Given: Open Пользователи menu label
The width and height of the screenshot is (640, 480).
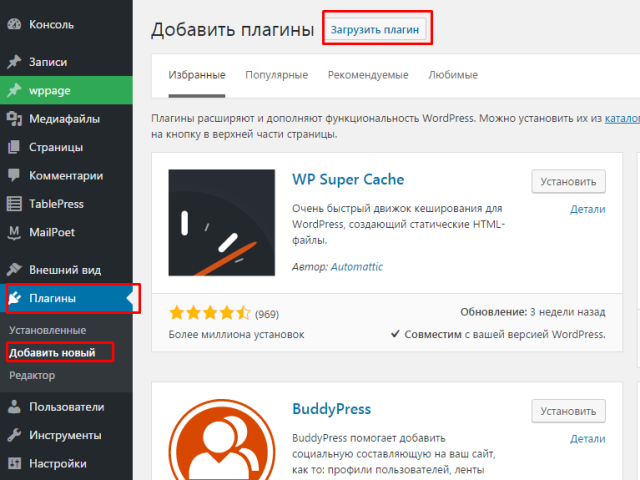Looking at the screenshot, I should [67, 407].
